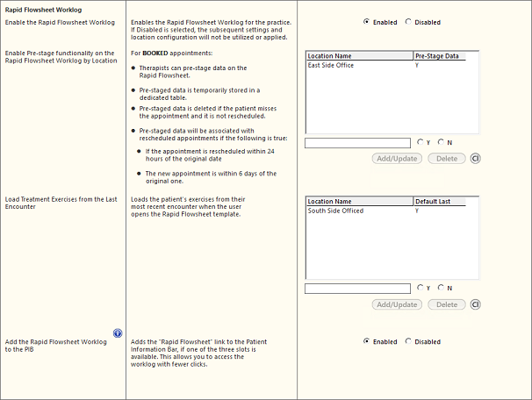Viewport: 532px width, 400px height.
Task: Click Location Name header in Pre-Stage table
Action: (360, 56)
